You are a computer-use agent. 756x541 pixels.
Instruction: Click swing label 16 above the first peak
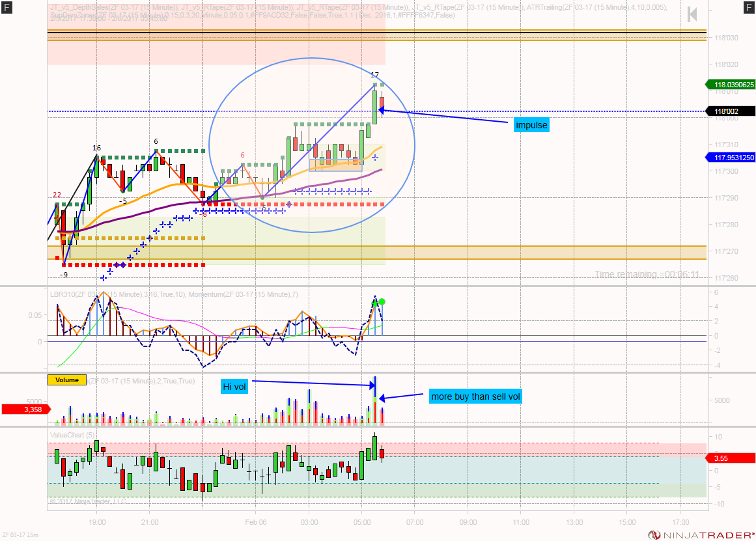pyautogui.click(x=96, y=148)
